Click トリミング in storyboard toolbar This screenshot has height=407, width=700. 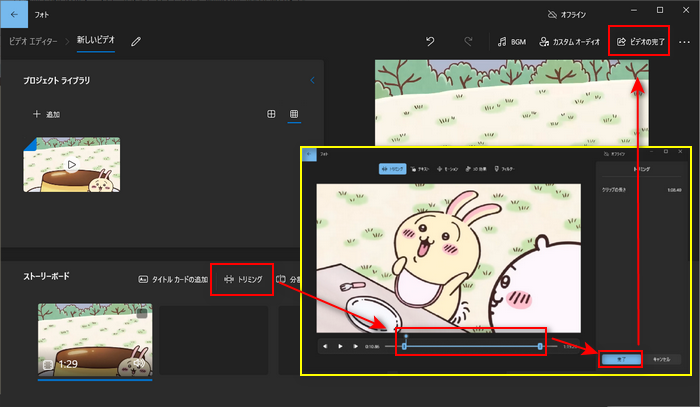(x=243, y=279)
